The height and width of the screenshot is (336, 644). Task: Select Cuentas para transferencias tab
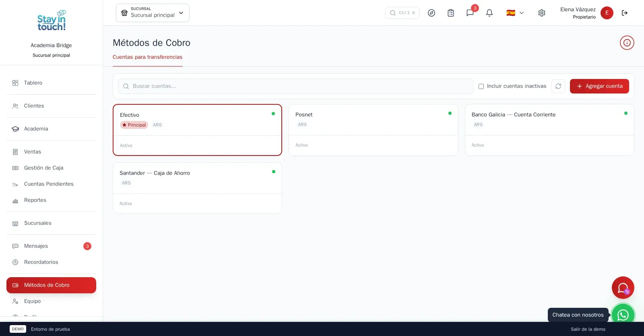pos(147,57)
